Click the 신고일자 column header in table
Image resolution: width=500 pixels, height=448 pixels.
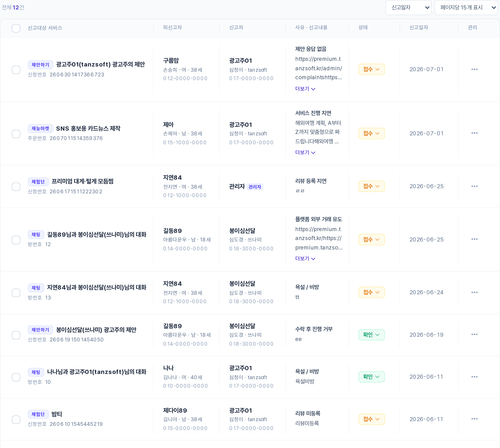(x=419, y=28)
